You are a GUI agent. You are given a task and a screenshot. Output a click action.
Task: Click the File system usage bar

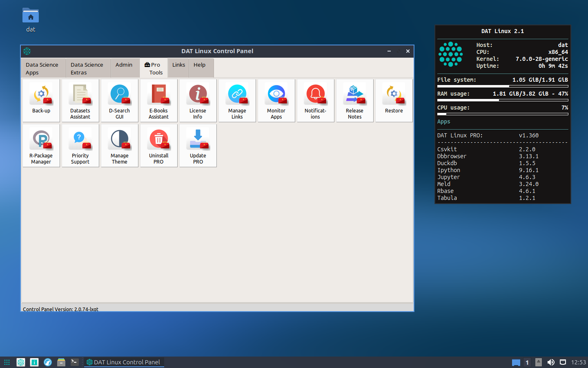click(503, 86)
